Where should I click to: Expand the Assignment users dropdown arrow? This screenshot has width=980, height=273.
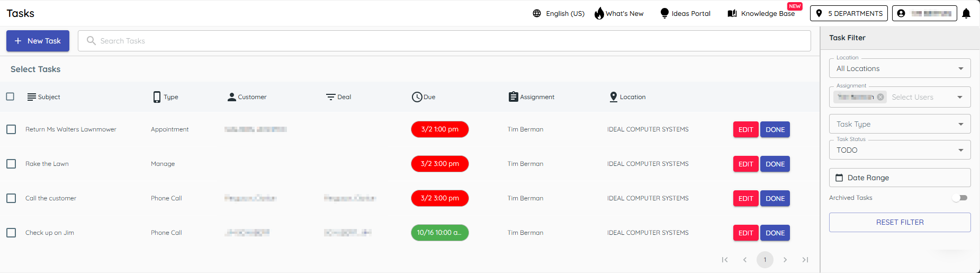coord(960,97)
